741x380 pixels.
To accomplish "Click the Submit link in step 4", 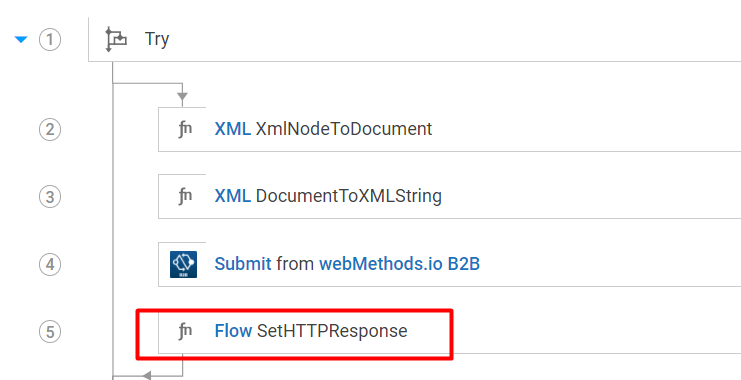I will click(243, 264).
